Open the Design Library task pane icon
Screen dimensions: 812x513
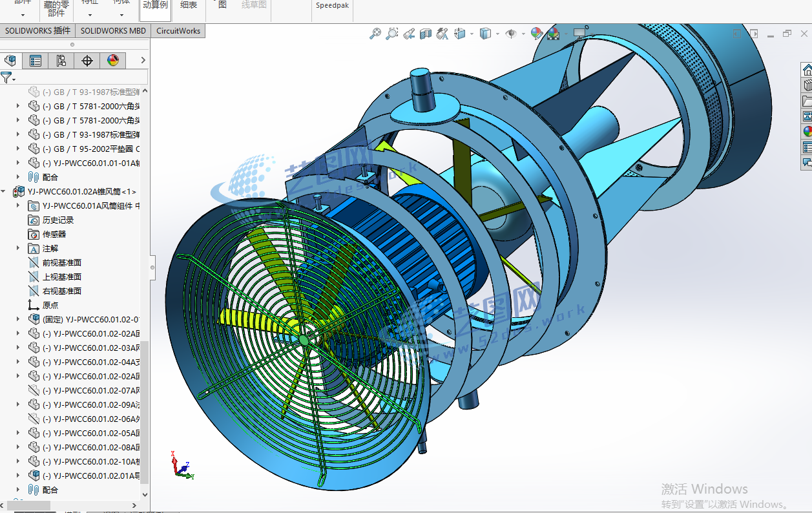807,85
